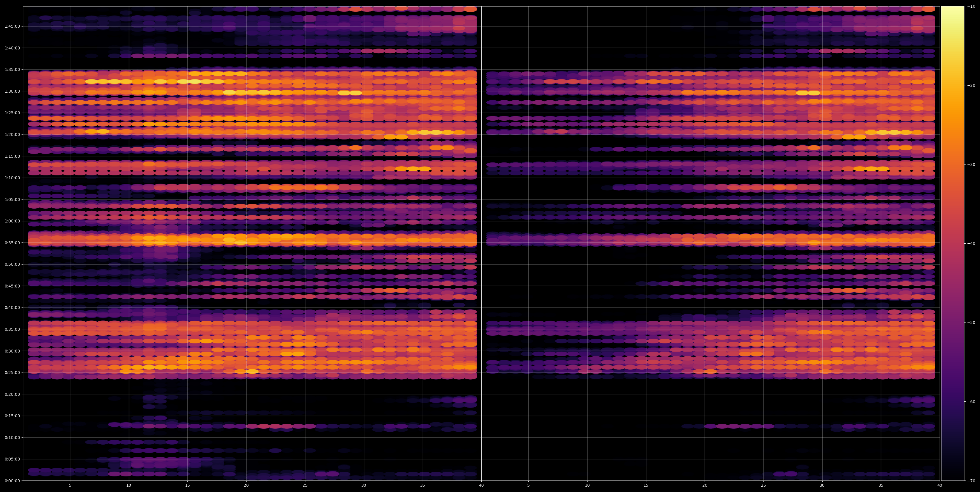
Task: Click the 0:35:00 y-axis time label
Action: (12, 329)
